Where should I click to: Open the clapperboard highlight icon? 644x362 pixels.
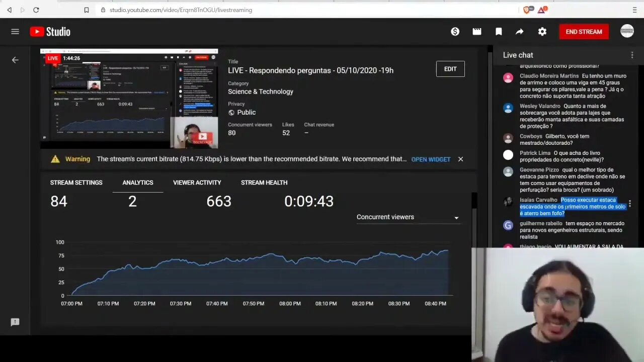click(477, 32)
